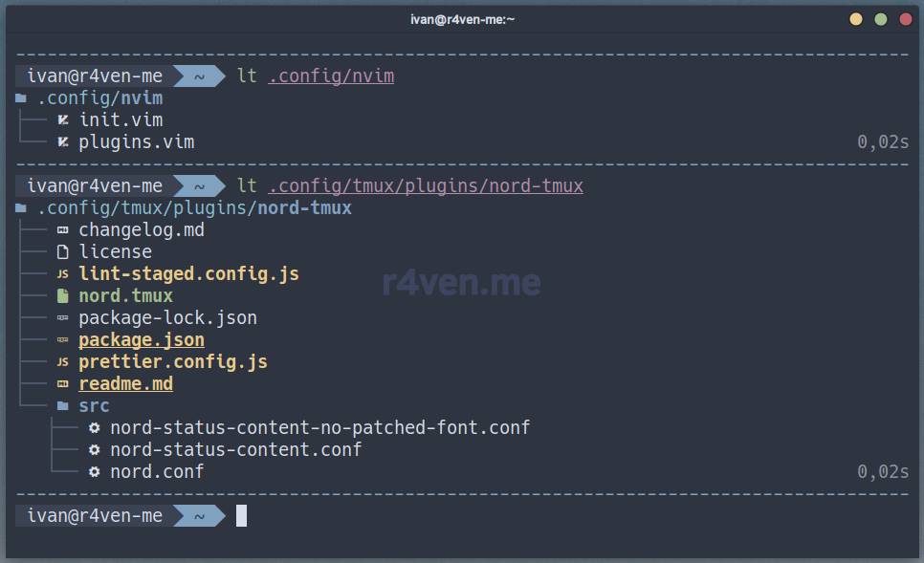Click the src directory name

[94, 406]
